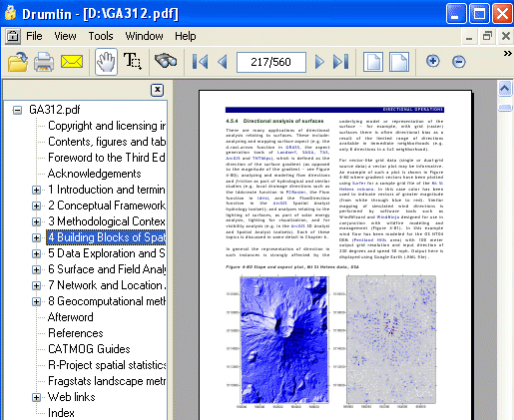Restore the inner document window

487,36
